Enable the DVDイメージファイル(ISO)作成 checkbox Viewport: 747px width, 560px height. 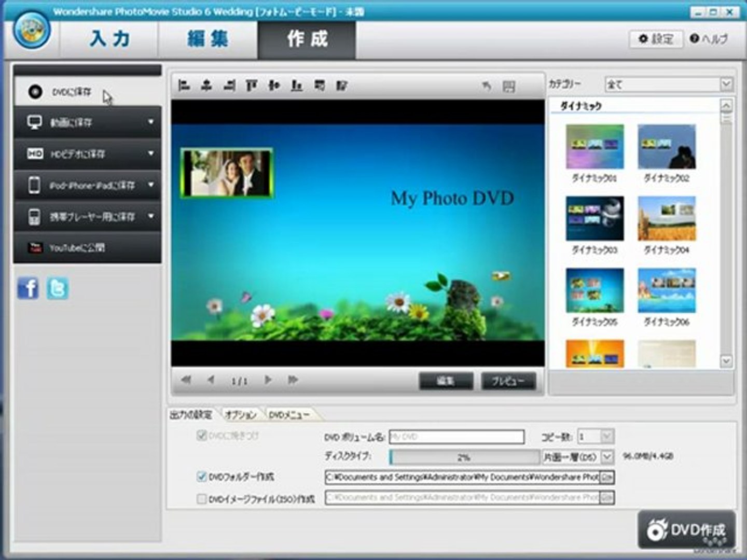202,498
